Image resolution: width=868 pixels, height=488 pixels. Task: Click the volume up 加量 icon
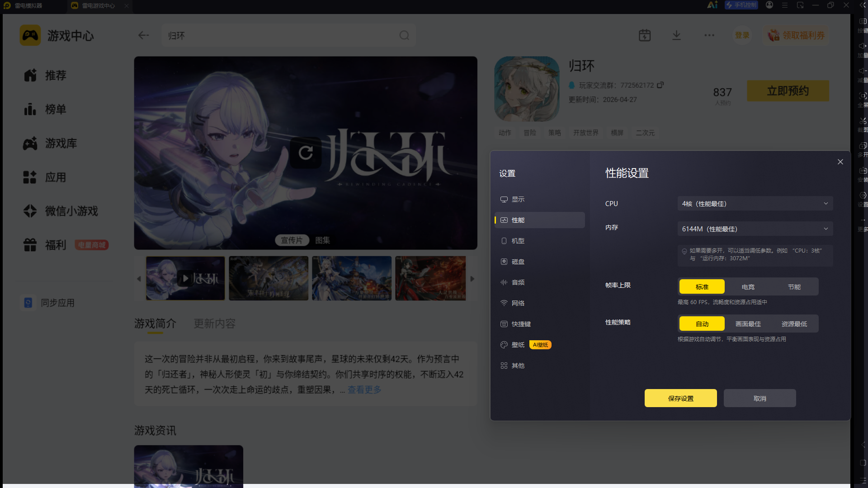tap(863, 46)
